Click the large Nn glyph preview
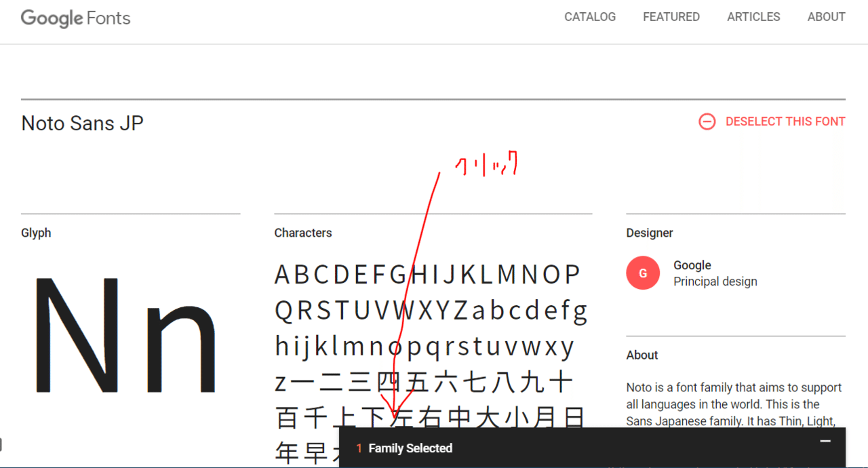The image size is (868, 468). pyautogui.click(x=126, y=334)
